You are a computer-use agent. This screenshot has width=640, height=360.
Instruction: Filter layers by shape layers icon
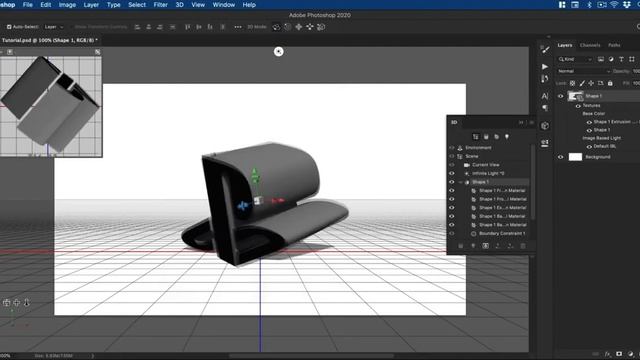632,59
